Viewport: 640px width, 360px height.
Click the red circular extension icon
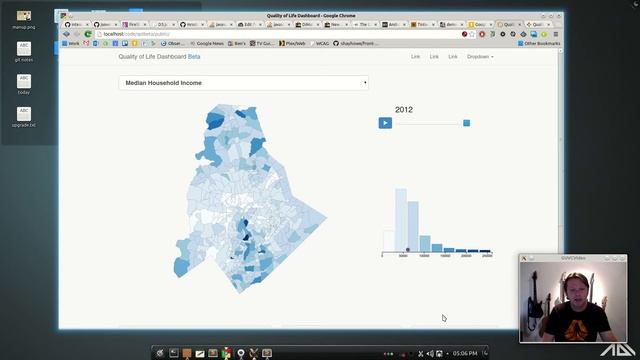(482, 34)
